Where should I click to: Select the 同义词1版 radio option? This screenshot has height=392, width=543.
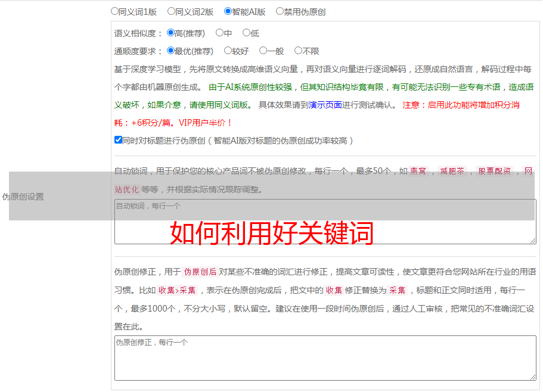(114, 11)
